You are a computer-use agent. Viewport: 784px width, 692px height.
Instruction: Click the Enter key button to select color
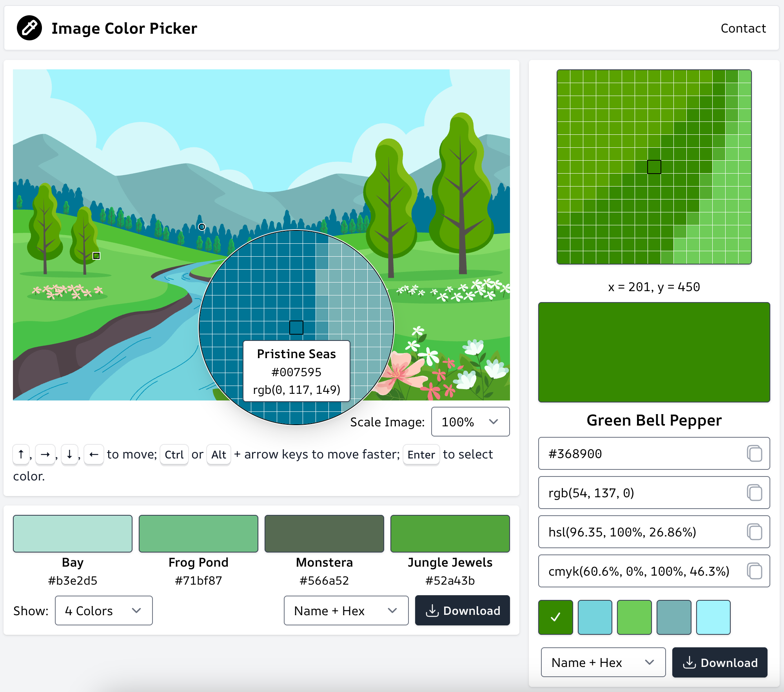pyautogui.click(x=421, y=455)
